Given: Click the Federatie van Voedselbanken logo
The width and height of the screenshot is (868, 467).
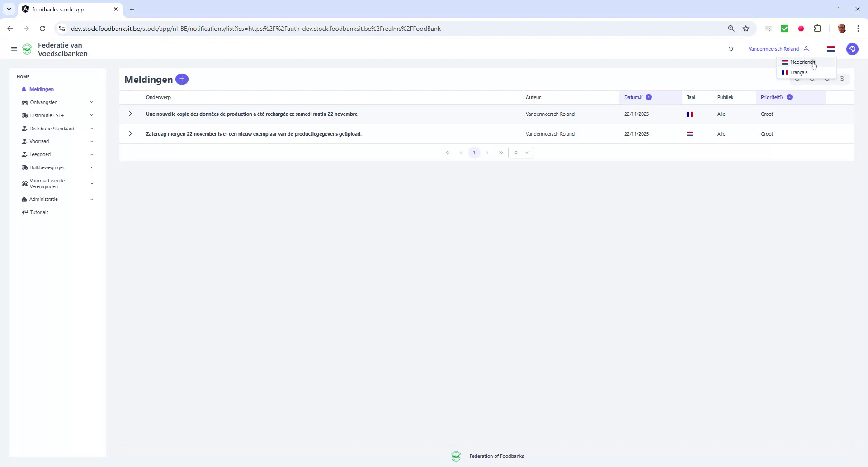Looking at the screenshot, I should click(27, 49).
